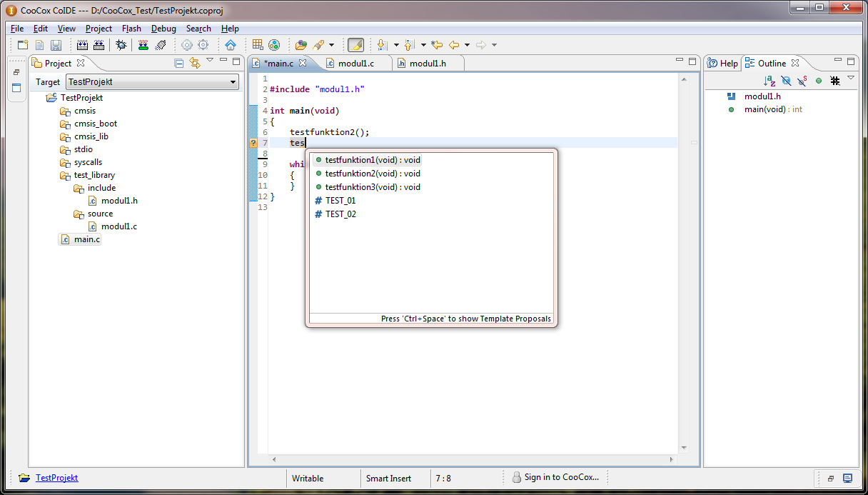Screen dimensions: 868x495
Task: Click the Download Code to Flash icon
Action: point(143,45)
